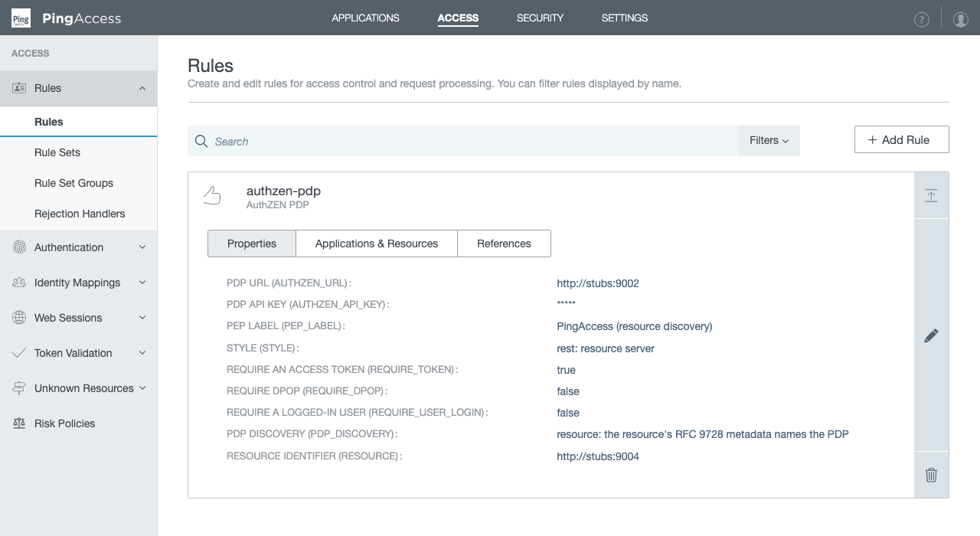This screenshot has width=980, height=536.
Task: Click the Rules ID card sidebar icon
Action: coord(19,88)
